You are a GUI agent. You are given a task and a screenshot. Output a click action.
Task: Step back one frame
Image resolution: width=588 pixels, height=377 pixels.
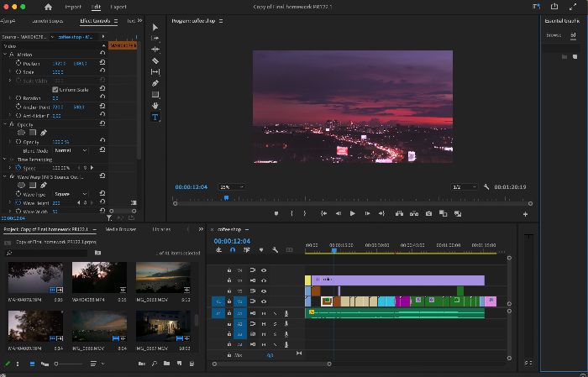339,213
